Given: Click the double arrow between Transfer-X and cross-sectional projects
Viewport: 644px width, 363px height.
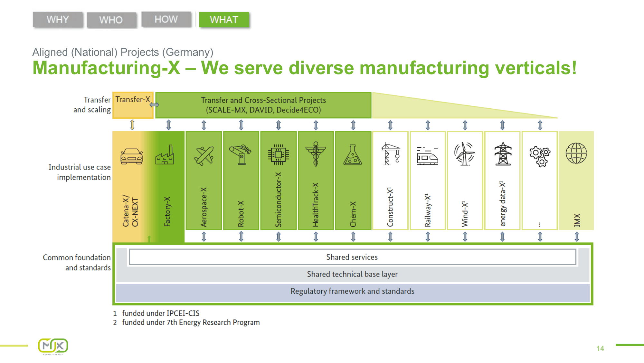Looking at the screenshot, I should (155, 105).
